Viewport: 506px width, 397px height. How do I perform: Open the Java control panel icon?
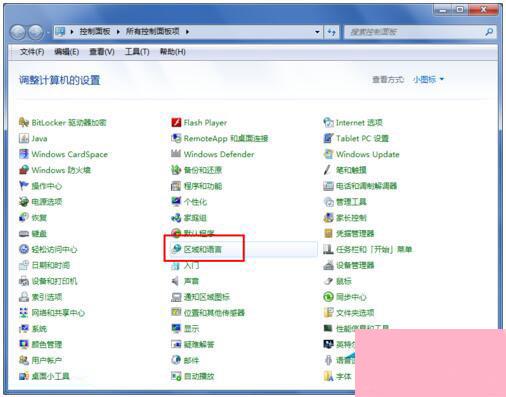[x=24, y=138]
